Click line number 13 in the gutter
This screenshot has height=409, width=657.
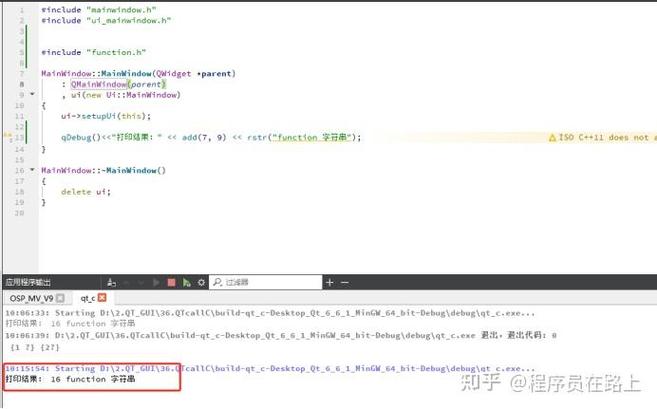20,138
